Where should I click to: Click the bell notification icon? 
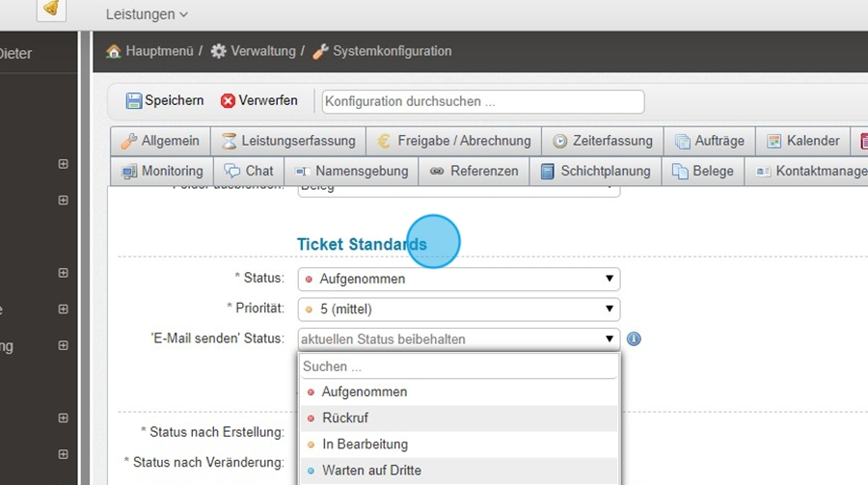51,9
